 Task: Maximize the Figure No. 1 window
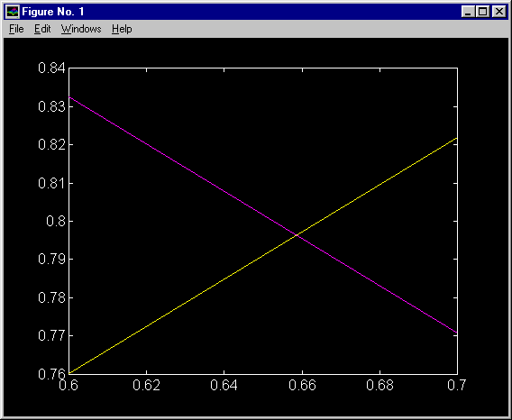[482, 12]
